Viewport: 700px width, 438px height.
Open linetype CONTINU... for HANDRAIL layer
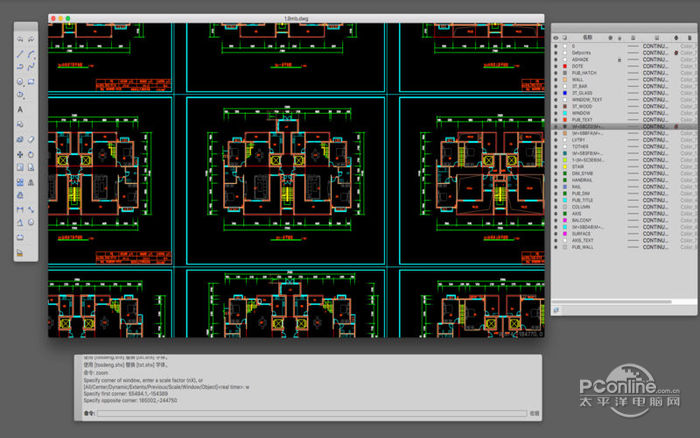(655, 180)
